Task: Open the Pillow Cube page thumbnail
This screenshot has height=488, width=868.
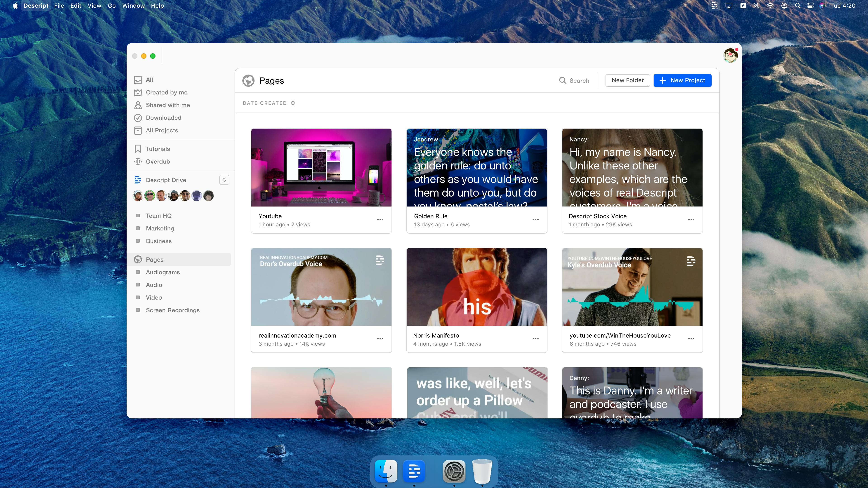Action: [x=477, y=393]
